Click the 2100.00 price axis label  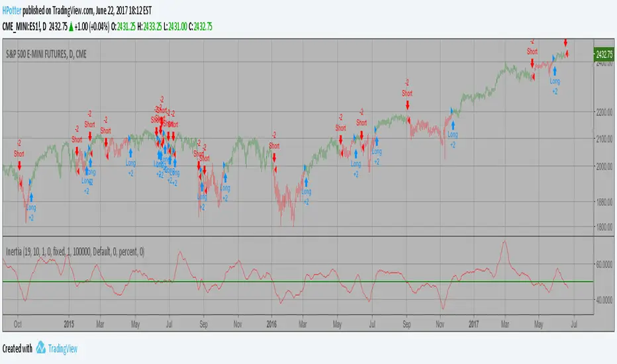(604, 139)
